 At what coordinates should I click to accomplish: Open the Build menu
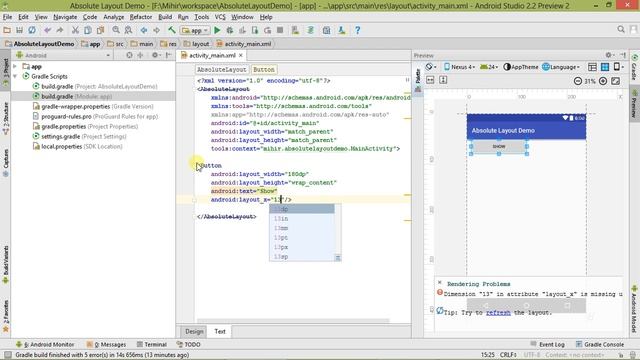(x=165, y=17)
